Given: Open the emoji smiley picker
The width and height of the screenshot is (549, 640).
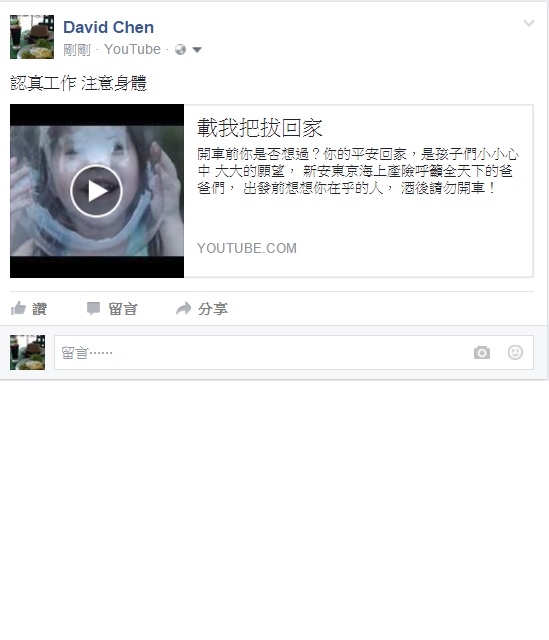Looking at the screenshot, I should [x=515, y=352].
